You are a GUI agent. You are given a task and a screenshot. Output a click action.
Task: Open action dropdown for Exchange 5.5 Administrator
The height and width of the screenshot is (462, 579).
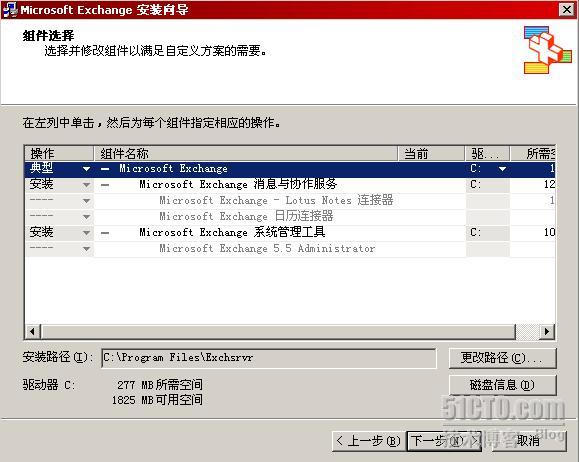[x=86, y=249]
